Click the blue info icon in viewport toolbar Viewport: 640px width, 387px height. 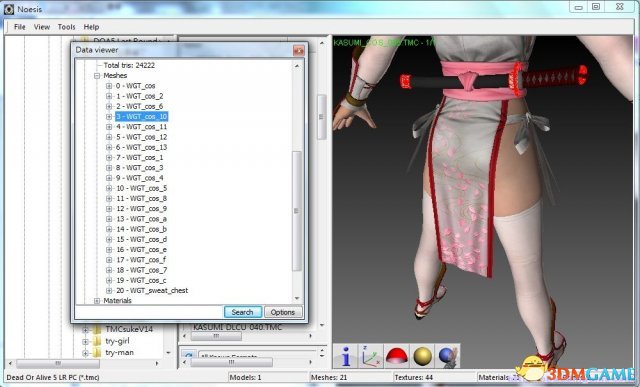tap(346, 356)
